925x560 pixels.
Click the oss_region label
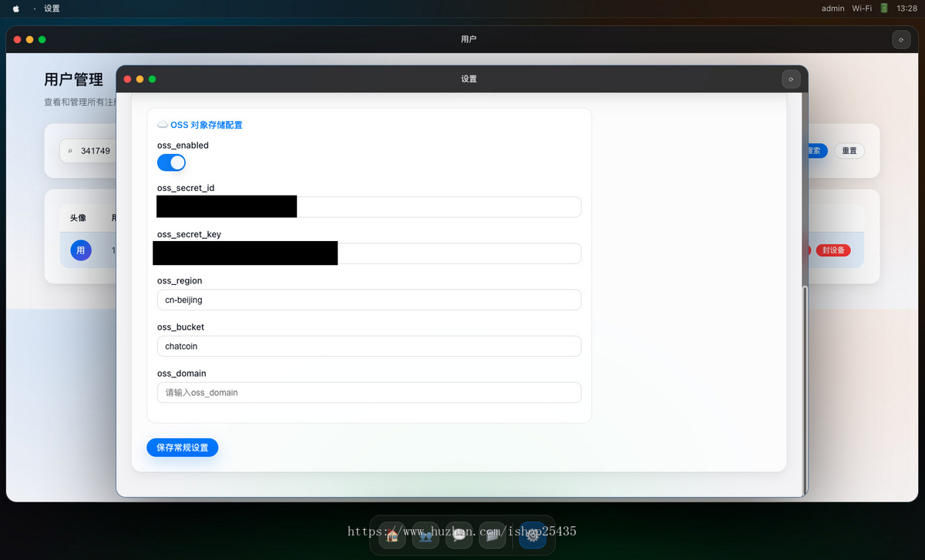[x=180, y=281]
